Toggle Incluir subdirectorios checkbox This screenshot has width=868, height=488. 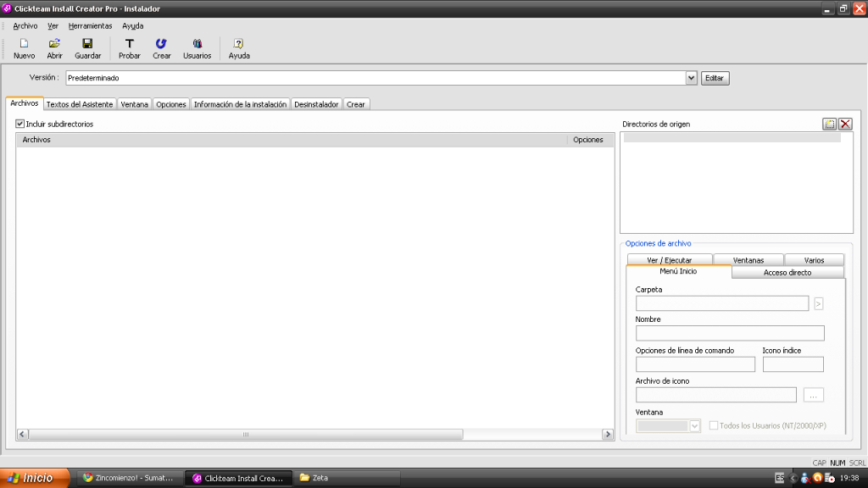pyautogui.click(x=20, y=124)
